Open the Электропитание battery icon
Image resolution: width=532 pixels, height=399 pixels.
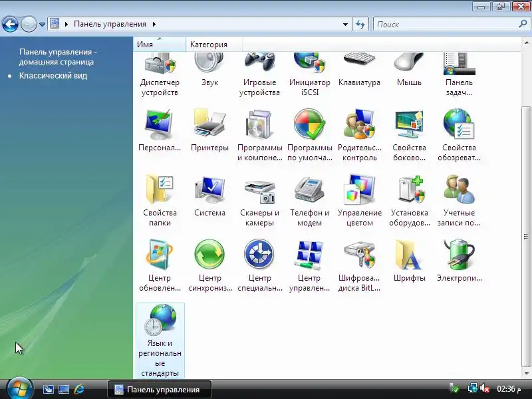(x=459, y=255)
